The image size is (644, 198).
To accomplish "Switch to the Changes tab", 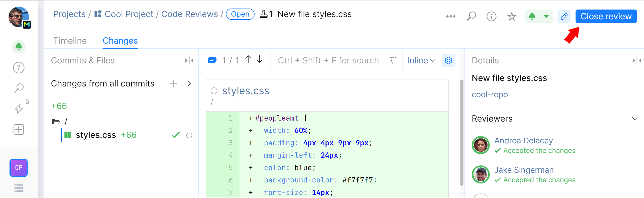I will pyautogui.click(x=120, y=41).
